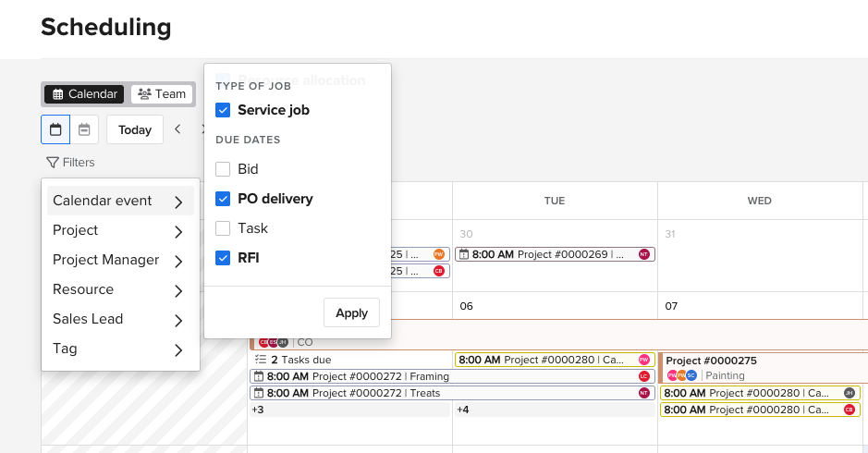Switch to the Team view tab
868x453 pixels.
(x=162, y=94)
